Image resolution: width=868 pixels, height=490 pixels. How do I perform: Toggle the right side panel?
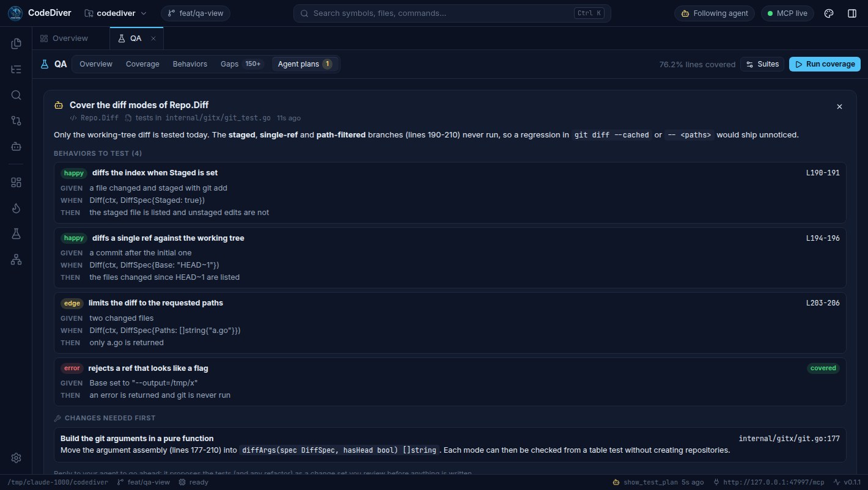(x=852, y=13)
